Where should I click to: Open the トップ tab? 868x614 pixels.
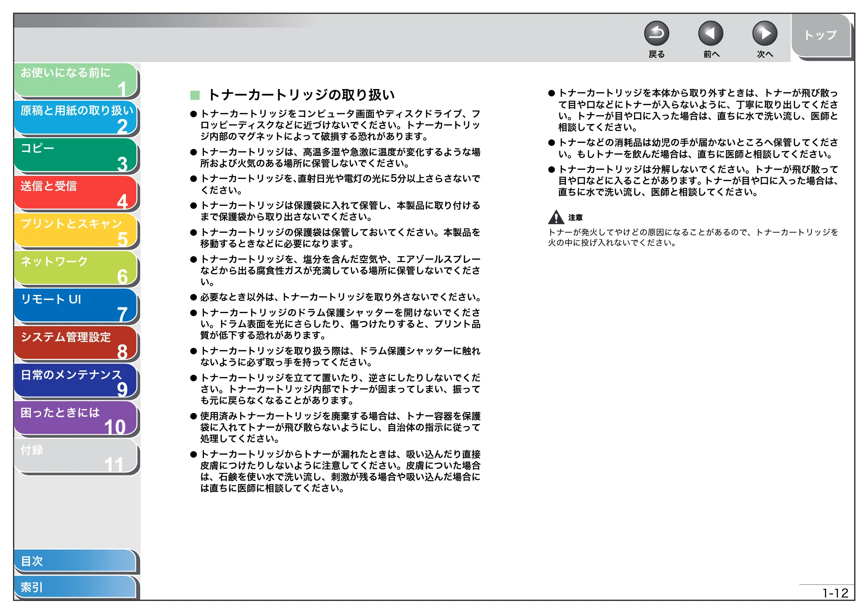click(821, 36)
